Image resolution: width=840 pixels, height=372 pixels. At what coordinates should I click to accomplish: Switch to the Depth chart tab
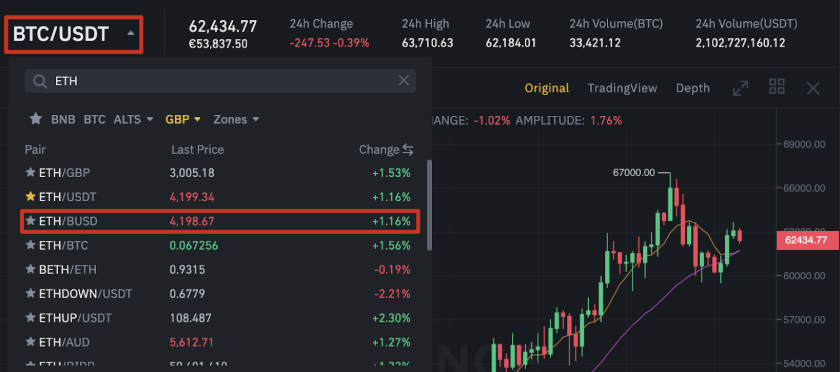click(693, 88)
